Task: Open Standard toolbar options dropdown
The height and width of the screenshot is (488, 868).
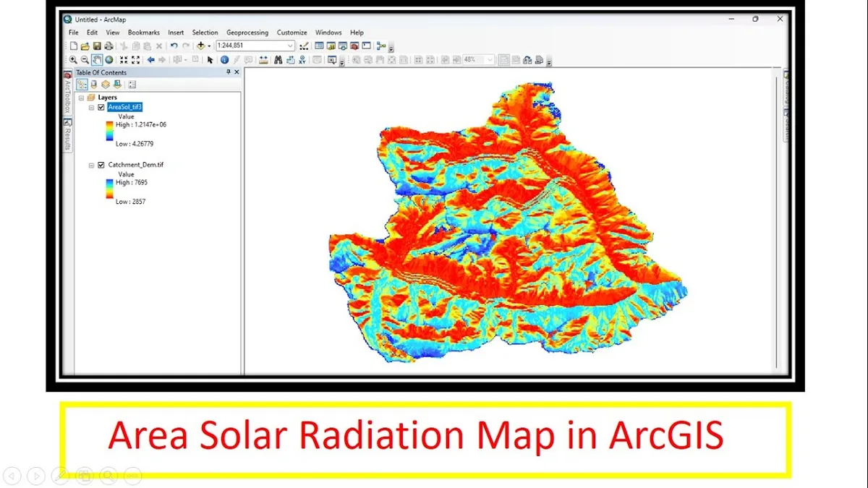Action: tap(391, 48)
